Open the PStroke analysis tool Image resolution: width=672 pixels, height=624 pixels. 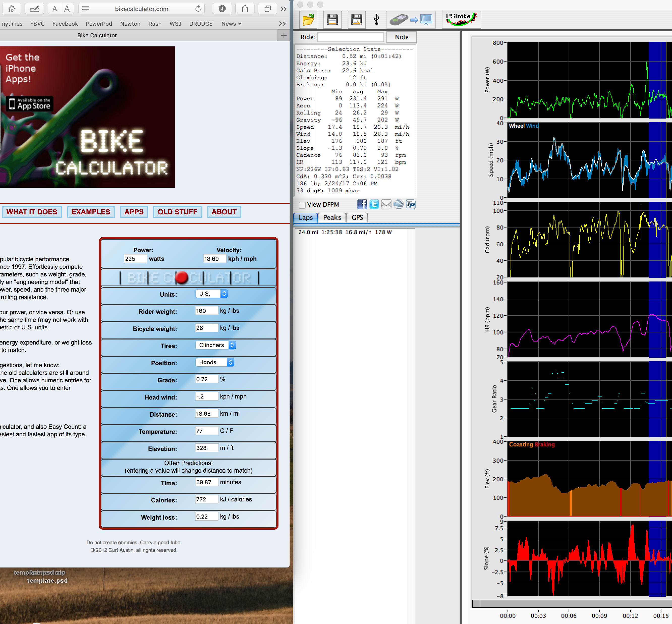click(461, 20)
